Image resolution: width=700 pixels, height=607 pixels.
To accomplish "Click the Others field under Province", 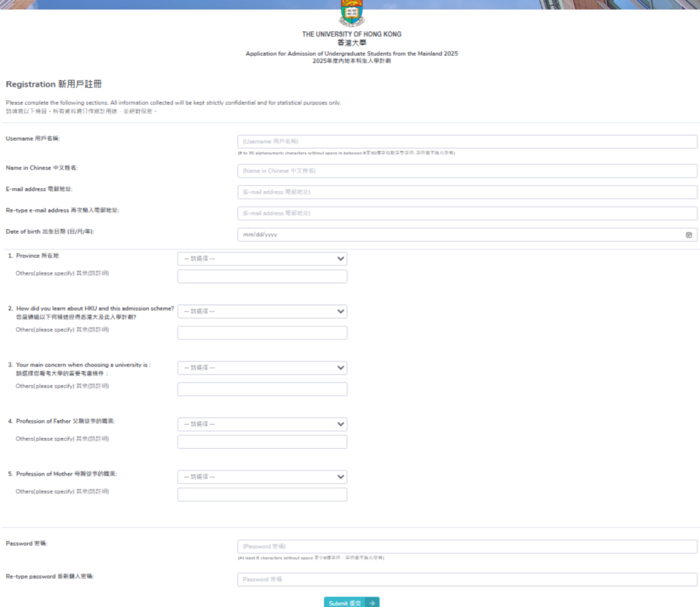I will [x=262, y=276].
